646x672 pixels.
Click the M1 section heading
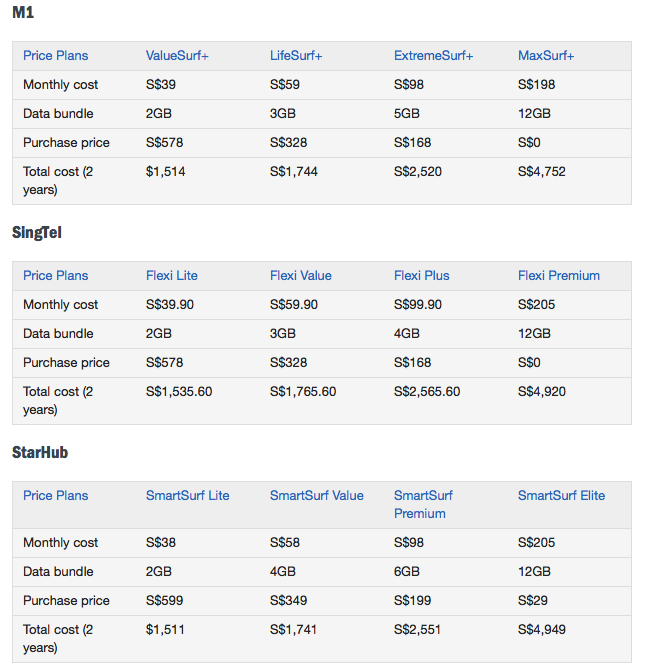pyautogui.click(x=23, y=13)
